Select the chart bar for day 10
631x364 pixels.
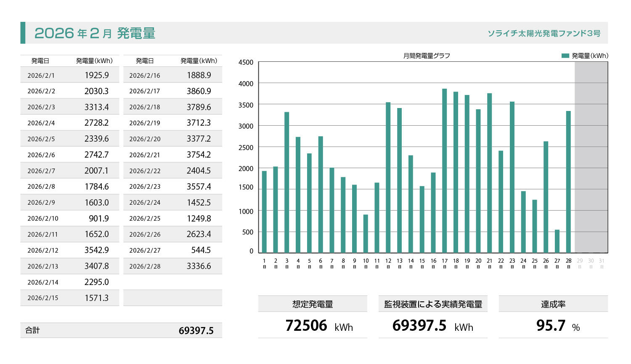[x=366, y=234]
